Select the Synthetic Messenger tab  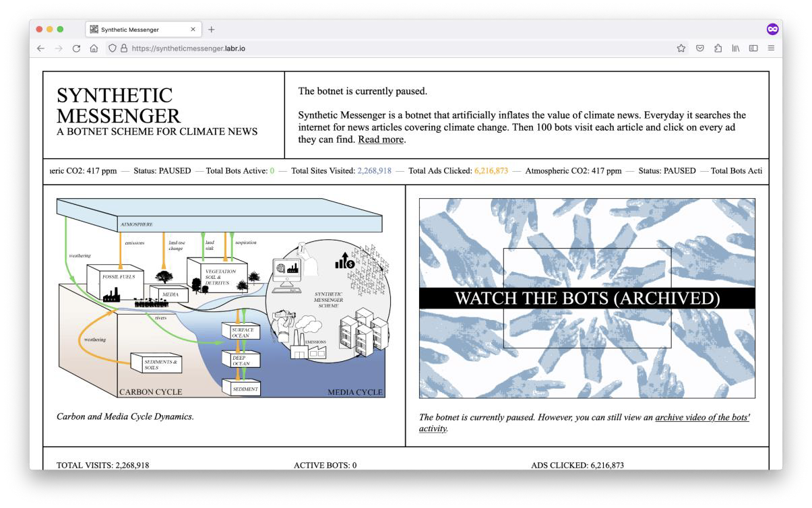click(x=135, y=30)
